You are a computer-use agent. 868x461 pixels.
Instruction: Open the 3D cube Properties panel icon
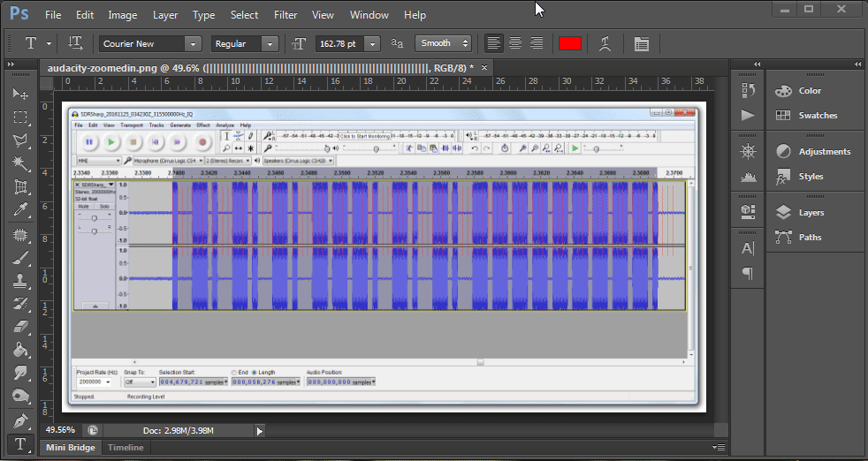click(748, 210)
